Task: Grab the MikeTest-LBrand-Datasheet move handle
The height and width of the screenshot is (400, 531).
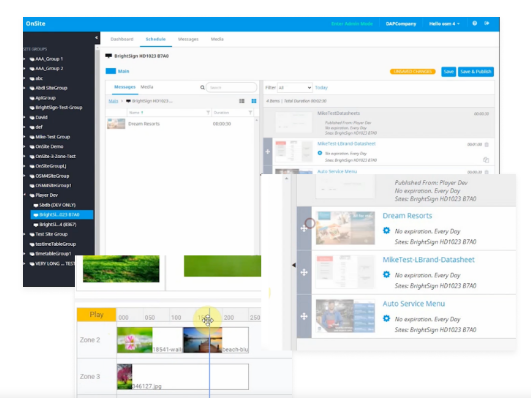Action: pos(304,272)
